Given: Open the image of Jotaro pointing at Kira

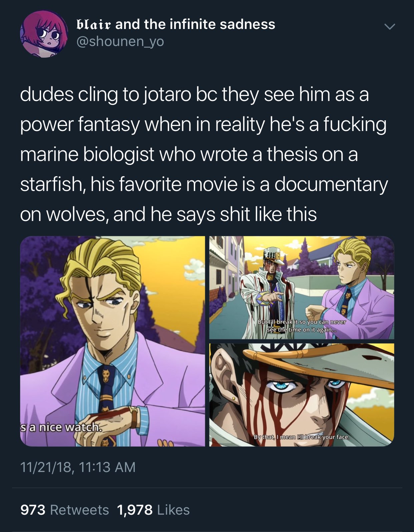Looking at the screenshot, I should pos(302,288).
